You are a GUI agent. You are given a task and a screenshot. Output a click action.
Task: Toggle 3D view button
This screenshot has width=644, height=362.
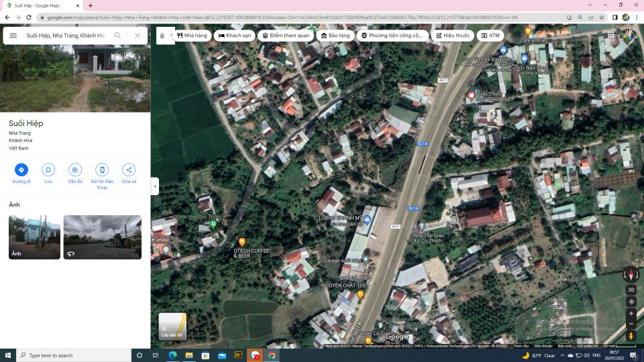(x=631, y=290)
